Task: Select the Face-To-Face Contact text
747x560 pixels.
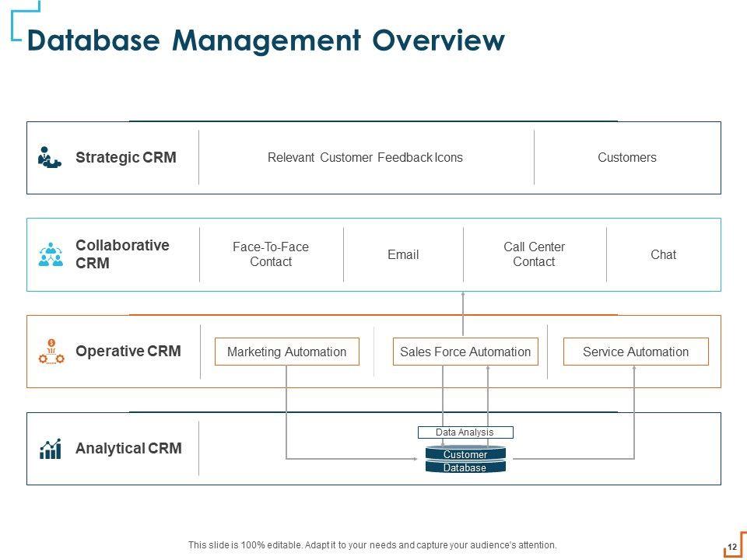Action: [271, 254]
